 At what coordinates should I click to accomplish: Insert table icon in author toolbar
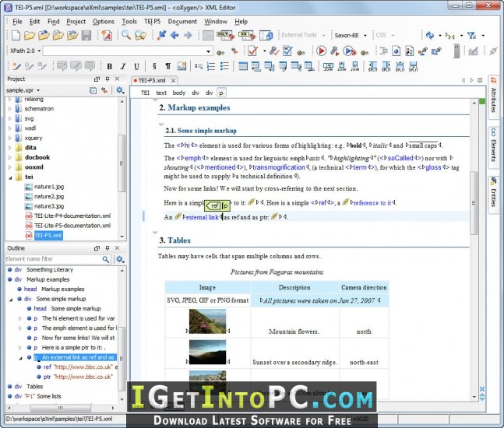pos(243,66)
